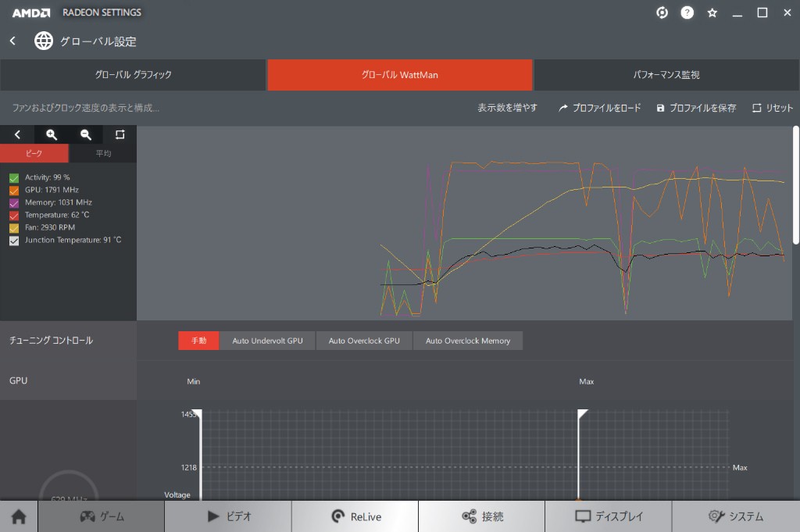Select Auto Undervolt GPU
Screen dimensions: 800x532
pyautogui.click(x=267, y=341)
